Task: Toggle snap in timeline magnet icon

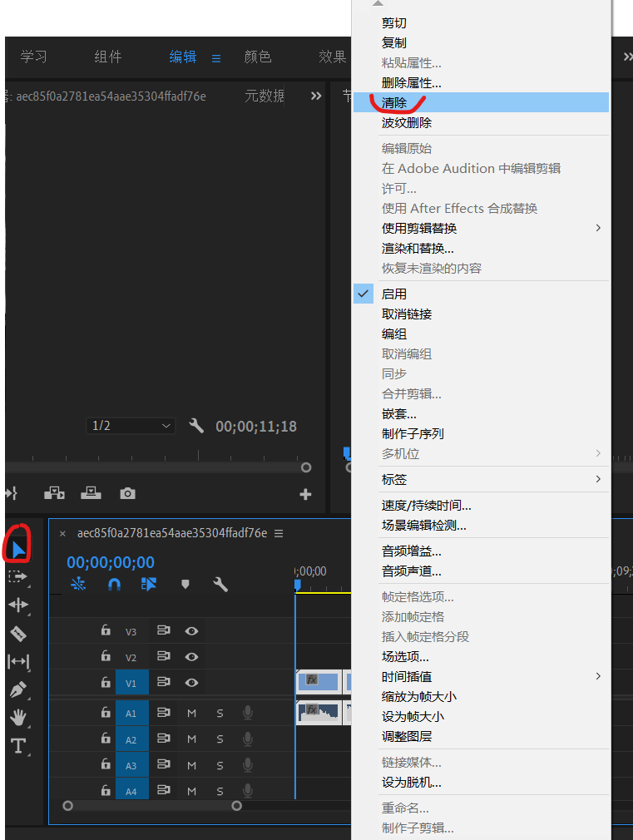Action: coord(115,585)
